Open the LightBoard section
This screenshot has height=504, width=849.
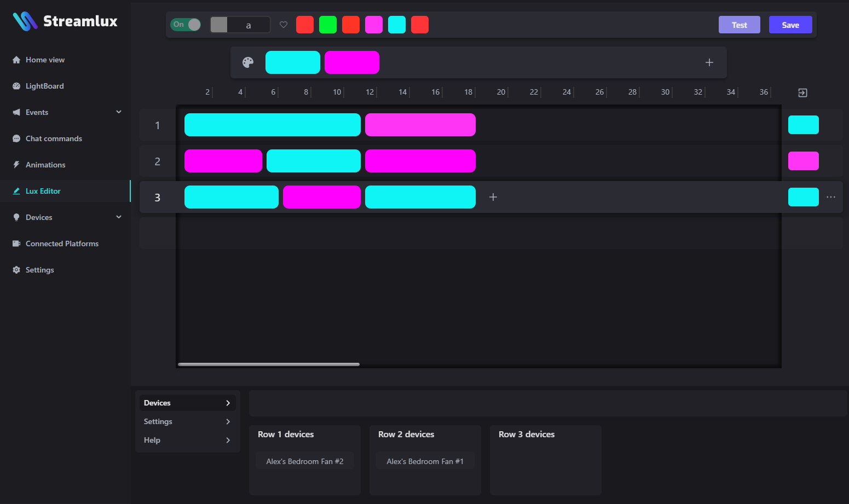pos(44,86)
